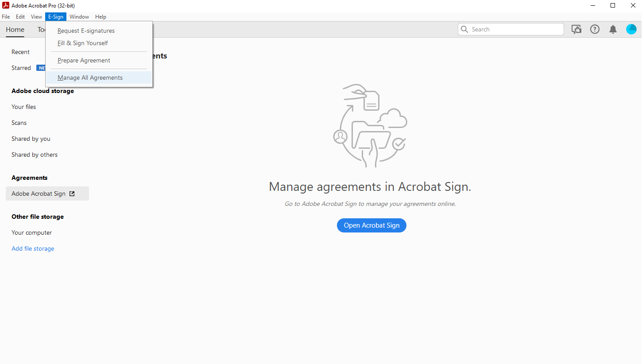
Task: Select Adobe Acrobat Sign in sidebar
Action: click(47, 194)
